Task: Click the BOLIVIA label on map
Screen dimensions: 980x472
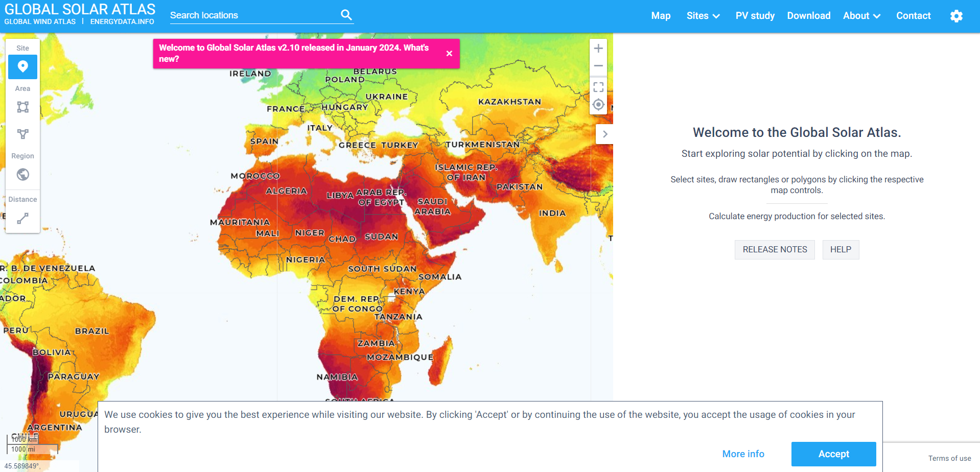Action: [52, 352]
